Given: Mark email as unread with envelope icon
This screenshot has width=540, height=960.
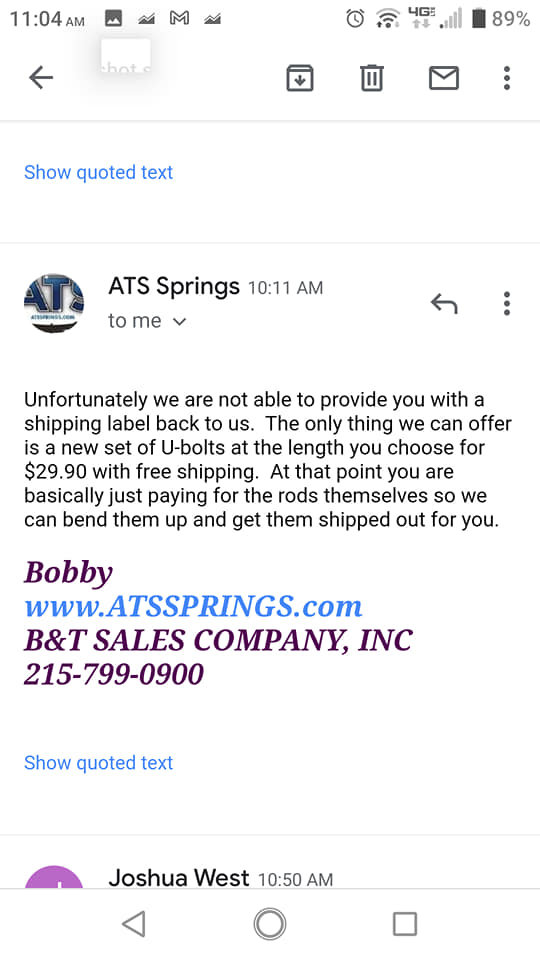Looking at the screenshot, I should [x=444, y=78].
